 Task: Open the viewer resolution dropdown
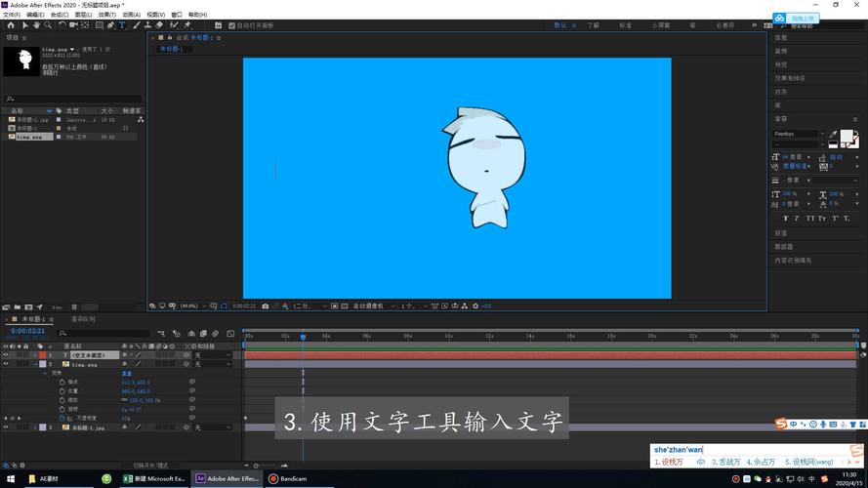[x=310, y=305]
